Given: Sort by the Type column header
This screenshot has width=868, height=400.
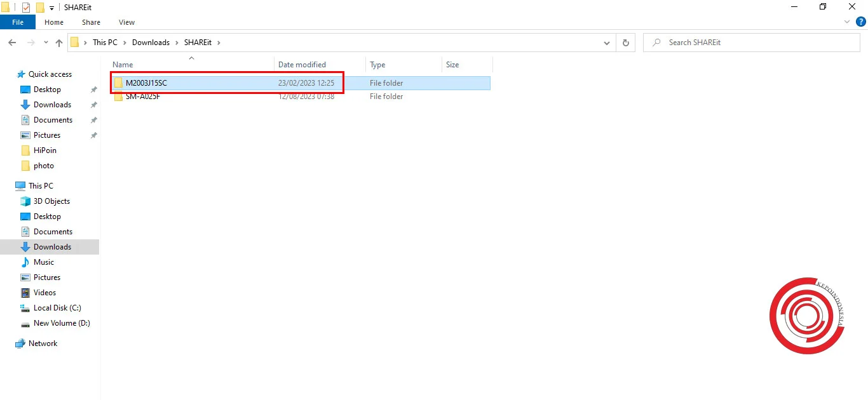Looking at the screenshot, I should tap(404, 65).
